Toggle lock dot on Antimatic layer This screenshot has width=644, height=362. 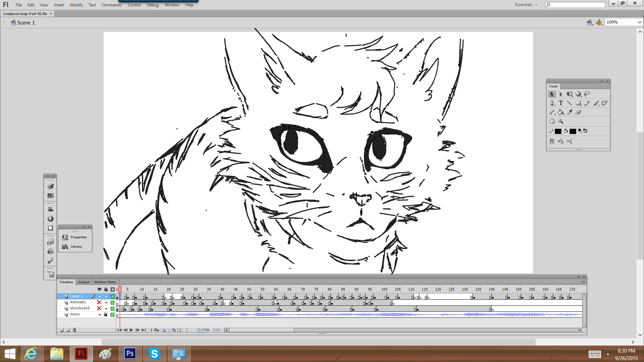106,303
